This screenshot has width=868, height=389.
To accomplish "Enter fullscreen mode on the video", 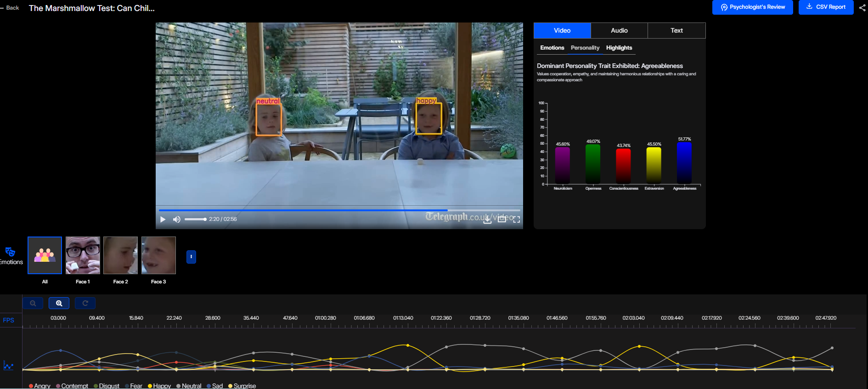I will click(517, 220).
